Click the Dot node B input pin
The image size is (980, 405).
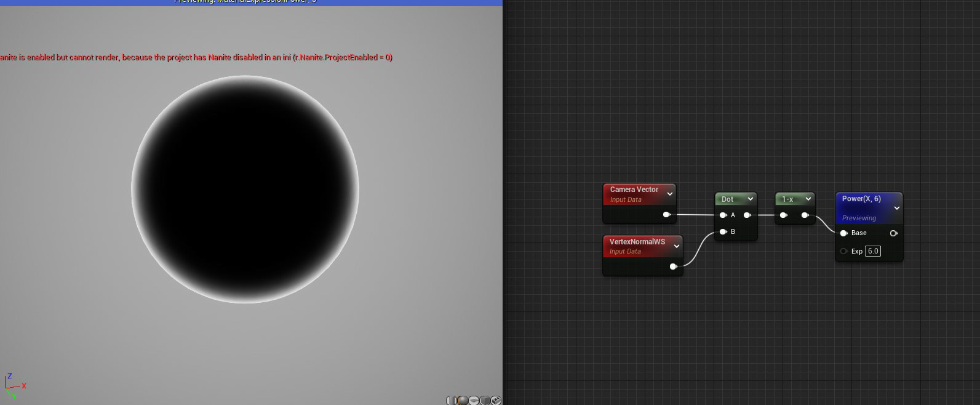point(723,232)
